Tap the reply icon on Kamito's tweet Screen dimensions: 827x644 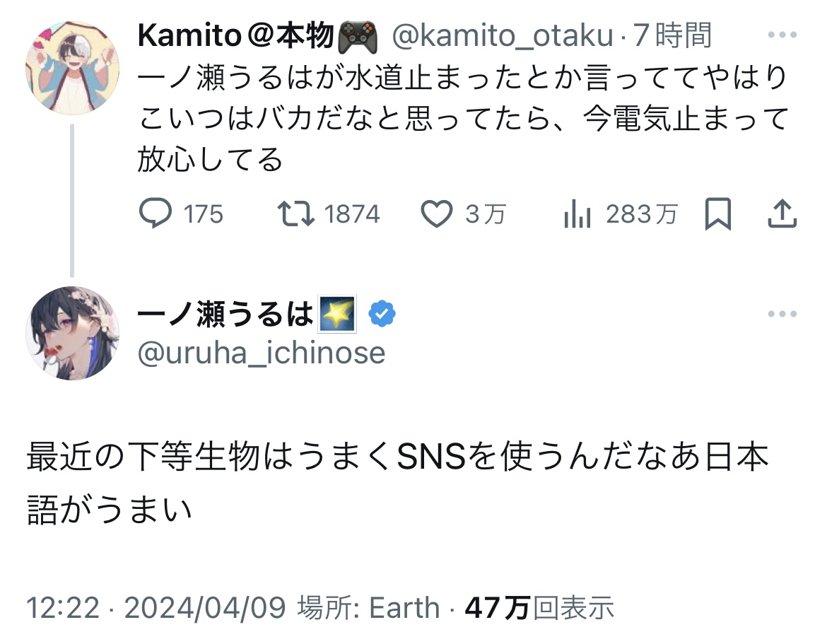tap(155, 214)
